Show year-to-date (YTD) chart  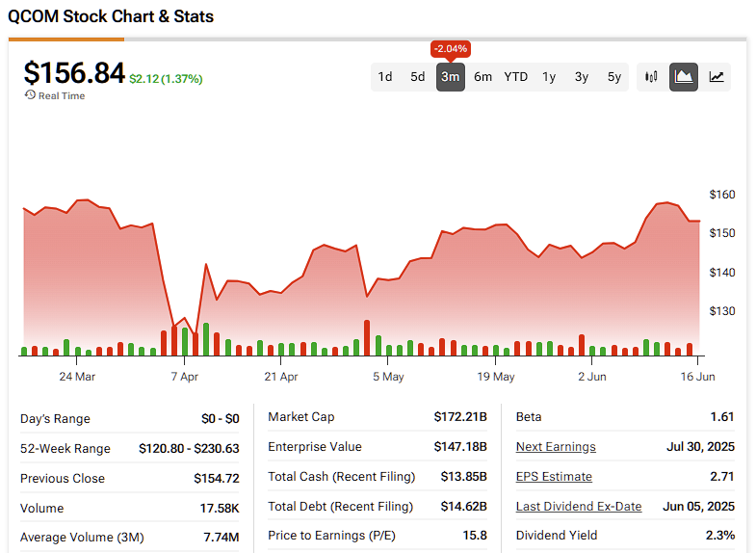click(x=516, y=77)
